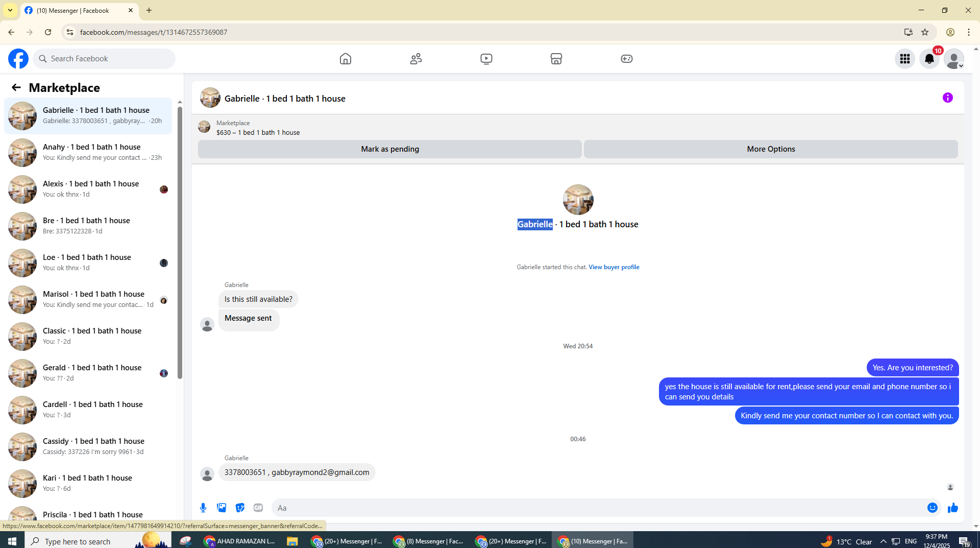Click large listing thumbnail in chat center
The height and width of the screenshot is (548, 980).
point(578,199)
